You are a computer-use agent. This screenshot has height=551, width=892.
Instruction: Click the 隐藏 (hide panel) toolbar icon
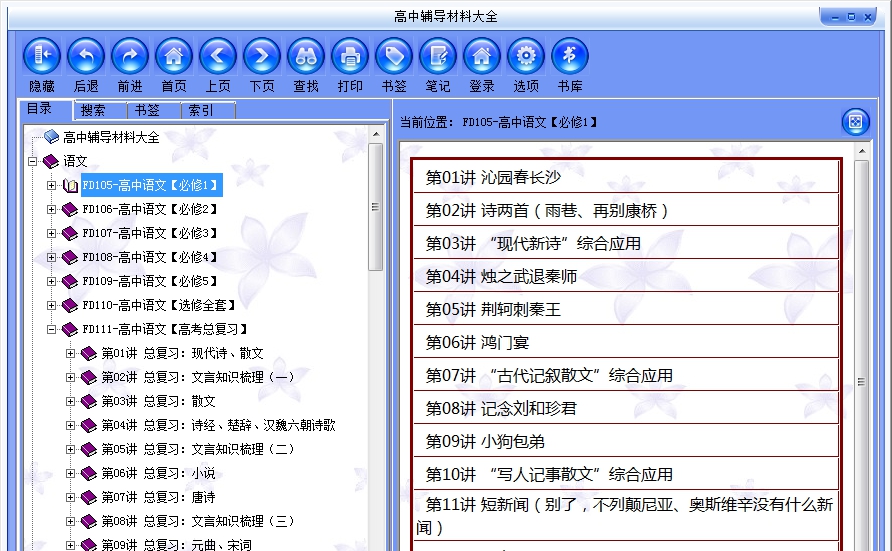point(42,56)
